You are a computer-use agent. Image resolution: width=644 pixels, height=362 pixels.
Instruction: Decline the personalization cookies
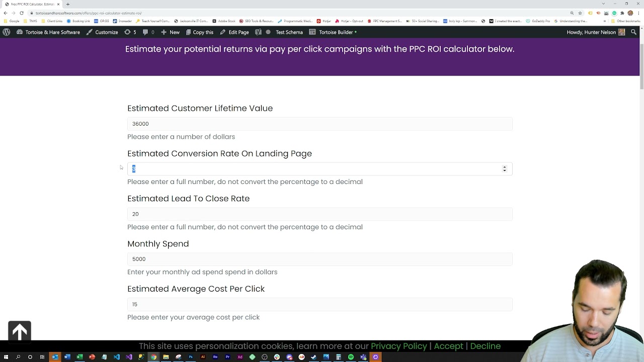[485, 346]
